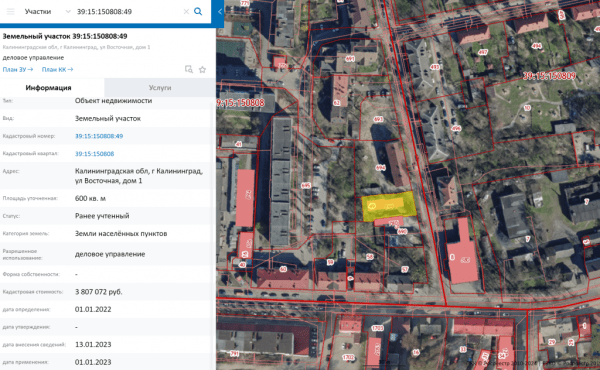Screen dimensions: 600x370
Task: Click parcel label 496 on map
Action: pos(456,129)
